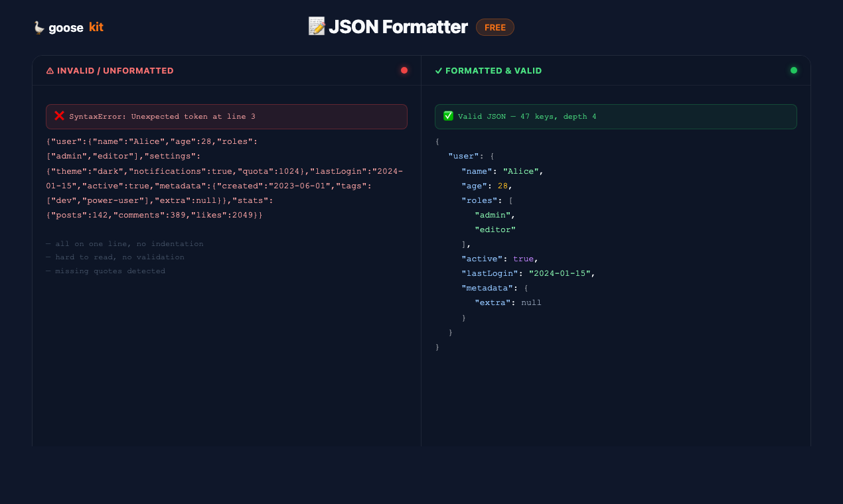
Task: Click the "editor" array value
Action: click(x=495, y=229)
